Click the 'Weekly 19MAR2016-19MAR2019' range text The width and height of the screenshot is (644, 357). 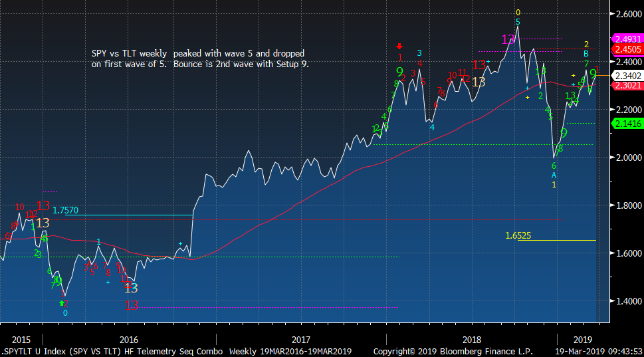pos(290,351)
